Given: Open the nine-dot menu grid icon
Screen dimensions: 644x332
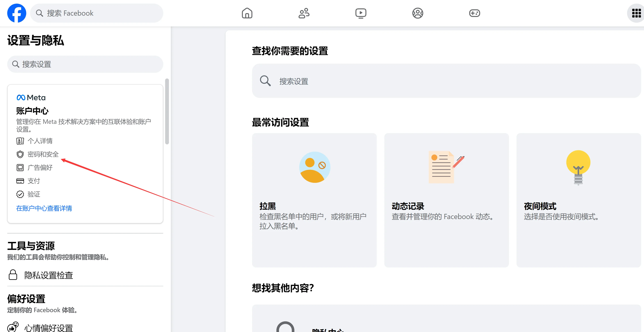Looking at the screenshot, I should click(x=636, y=13).
